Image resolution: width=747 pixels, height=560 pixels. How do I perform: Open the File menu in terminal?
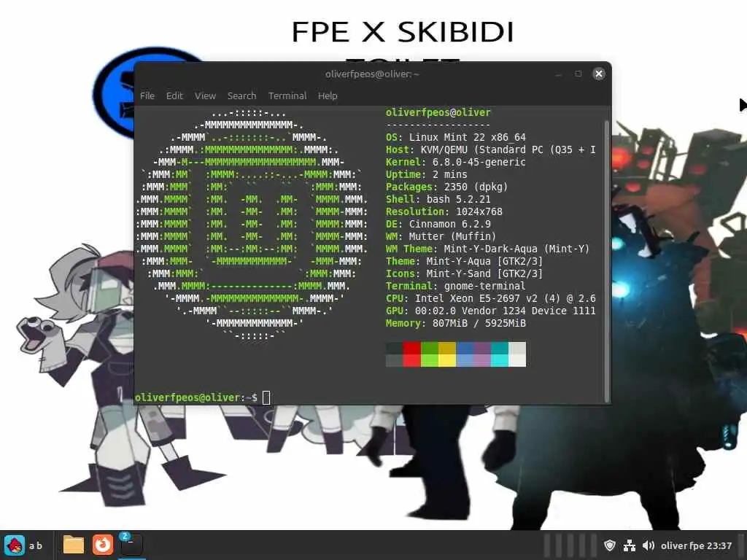click(147, 96)
